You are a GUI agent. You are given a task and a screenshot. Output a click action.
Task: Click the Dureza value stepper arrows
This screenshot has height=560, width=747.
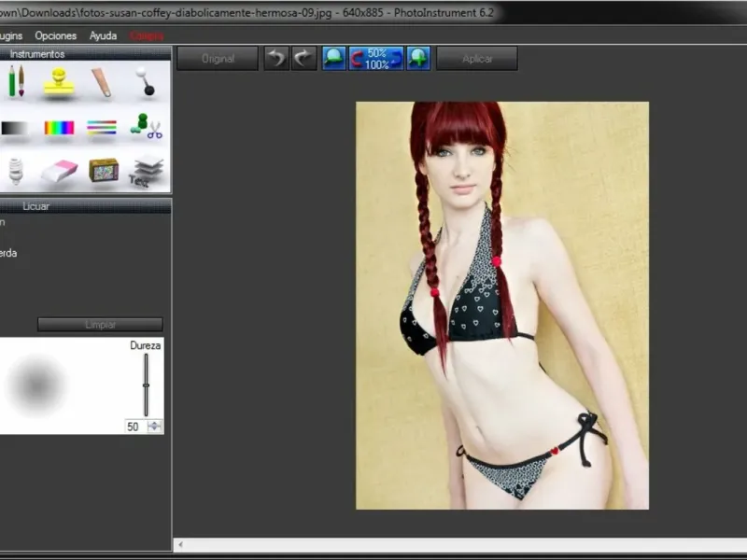click(x=155, y=426)
